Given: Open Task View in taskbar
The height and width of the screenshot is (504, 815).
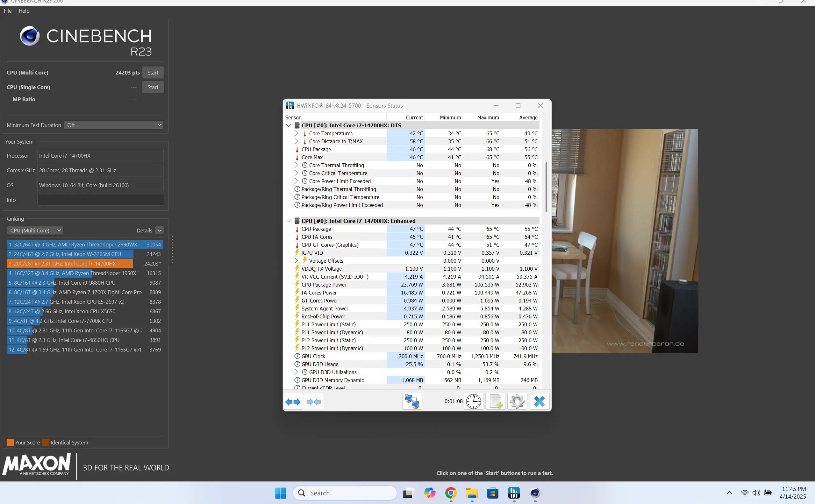Looking at the screenshot, I should tap(408, 493).
